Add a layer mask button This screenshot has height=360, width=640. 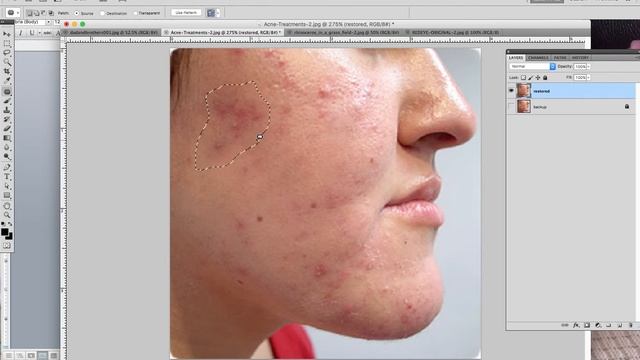(x=587, y=325)
